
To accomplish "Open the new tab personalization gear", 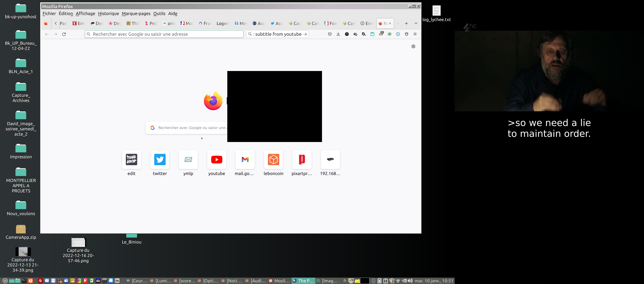I will (x=413, y=47).
